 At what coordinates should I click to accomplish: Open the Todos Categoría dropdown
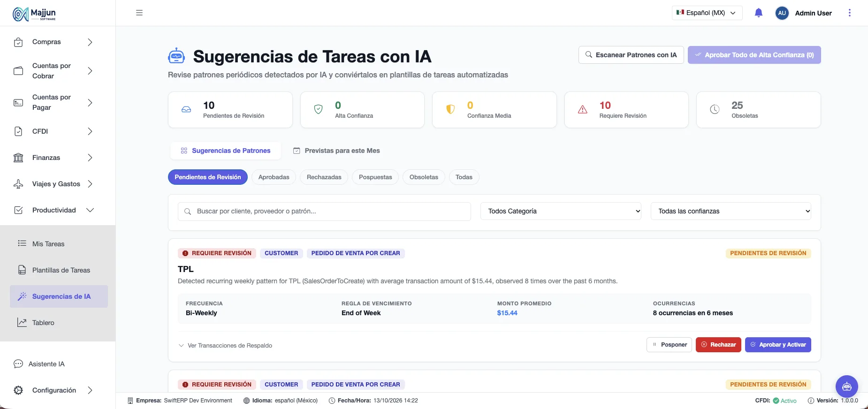point(561,211)
